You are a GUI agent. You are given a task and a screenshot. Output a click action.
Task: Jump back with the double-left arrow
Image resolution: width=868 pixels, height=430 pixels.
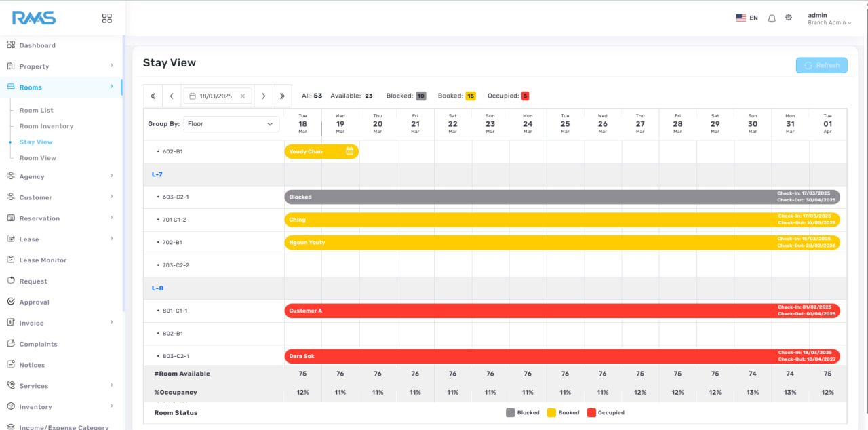point(153,96)
